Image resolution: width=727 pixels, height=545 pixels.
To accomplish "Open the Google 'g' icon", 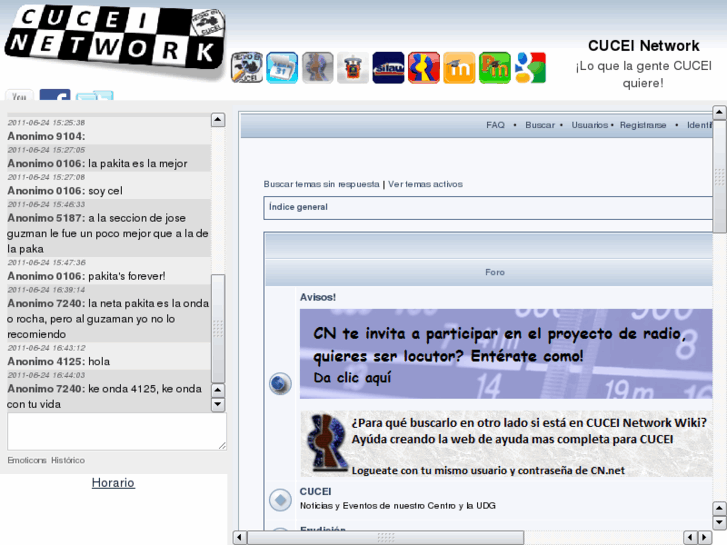I will pyautogui.click(x=530, y=68).
